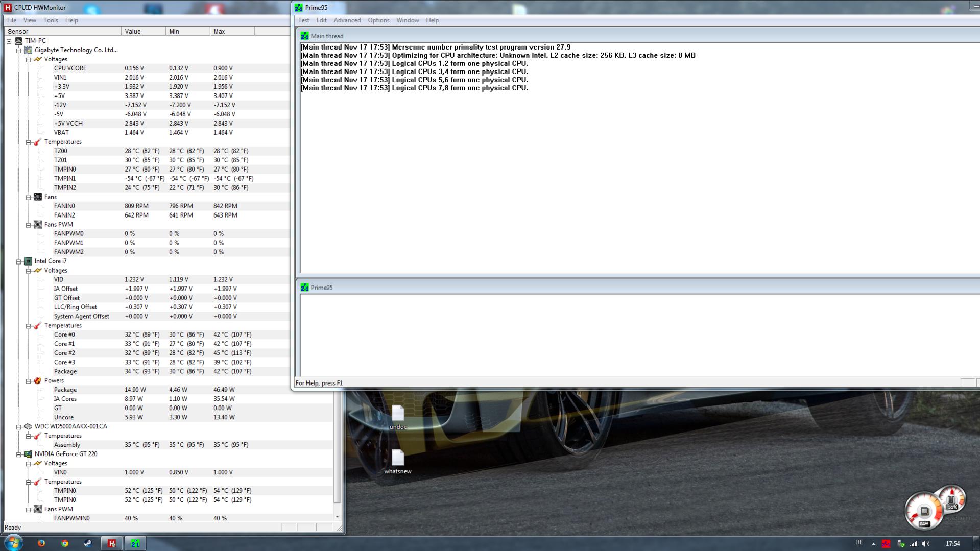Collapse the Gigabyte Fans group
Image resolution: width=980 pixels, height=551 pixels.
[29, 198]
